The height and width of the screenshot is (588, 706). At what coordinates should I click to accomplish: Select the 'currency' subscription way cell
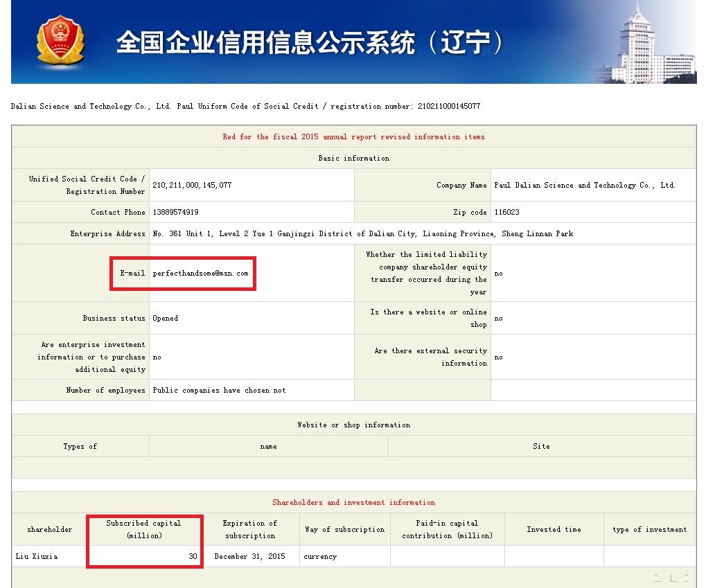[x=319, y=556]
